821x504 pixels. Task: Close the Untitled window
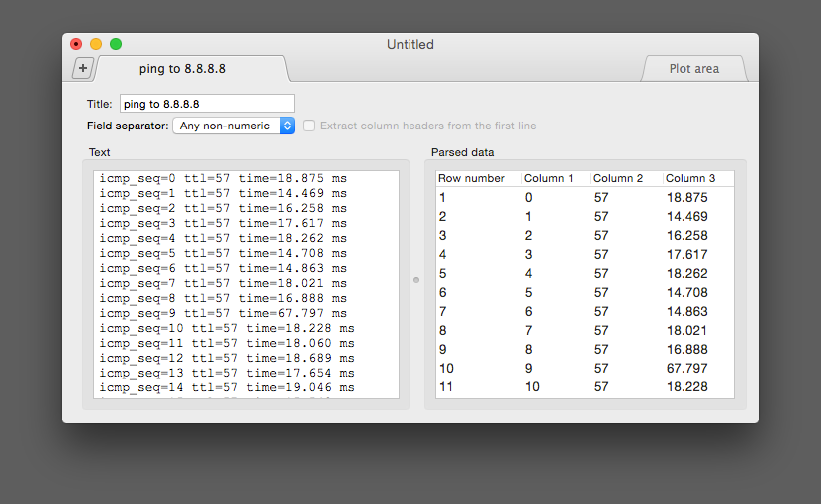(76, 44)
